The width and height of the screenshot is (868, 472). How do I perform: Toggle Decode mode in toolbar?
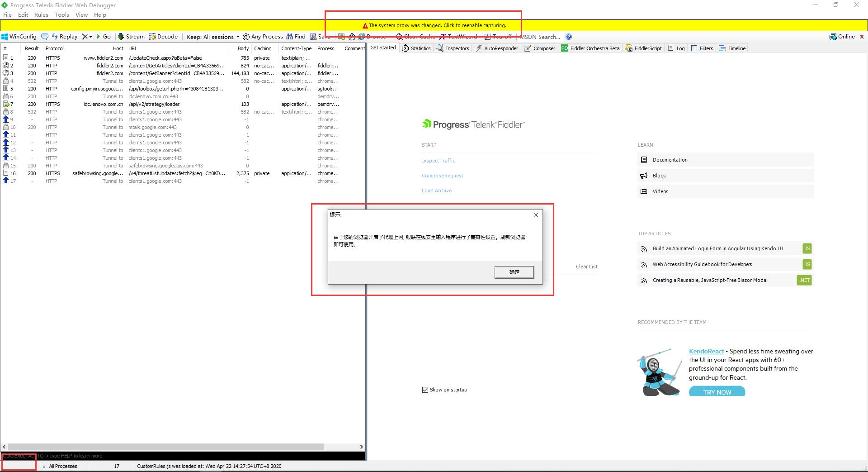[x=163, y=37]
